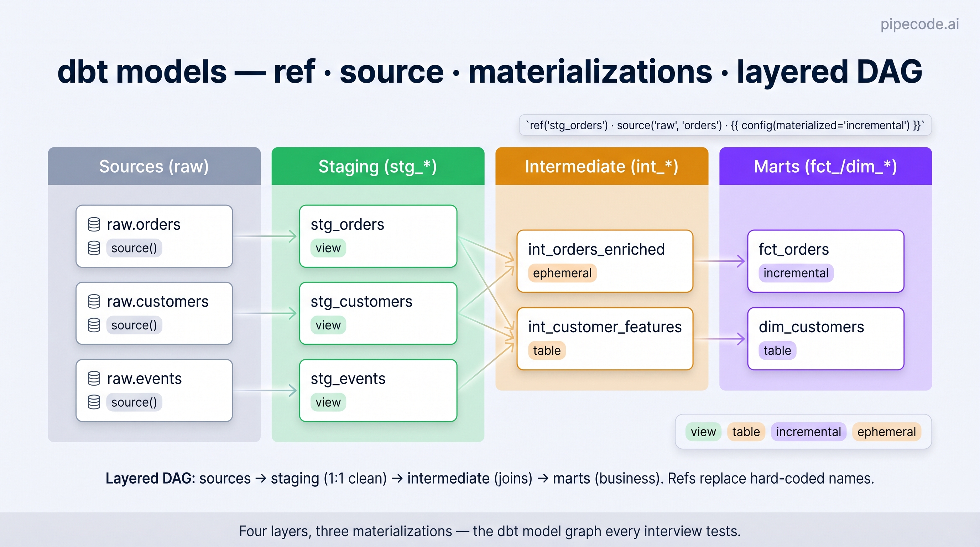
Task: Click the incremental badge under fct_orders
Action: point(796,273)
